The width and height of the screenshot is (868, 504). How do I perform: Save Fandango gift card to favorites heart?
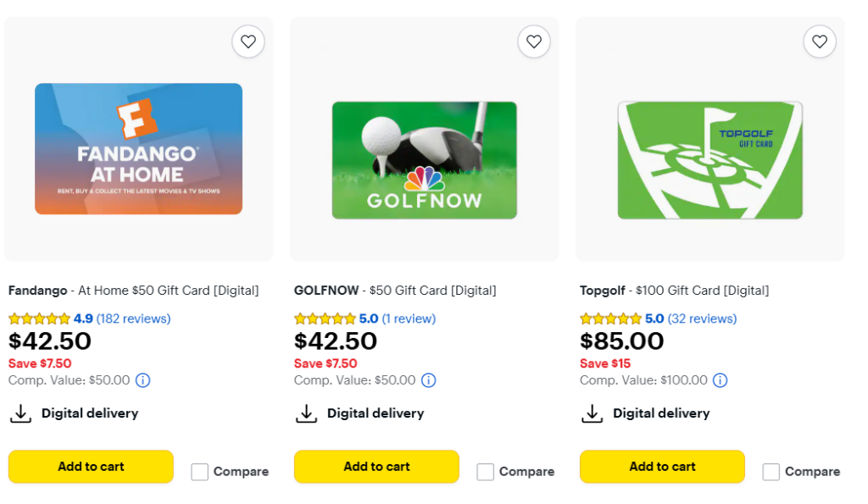pyautogui.click(x=248, y=42)
